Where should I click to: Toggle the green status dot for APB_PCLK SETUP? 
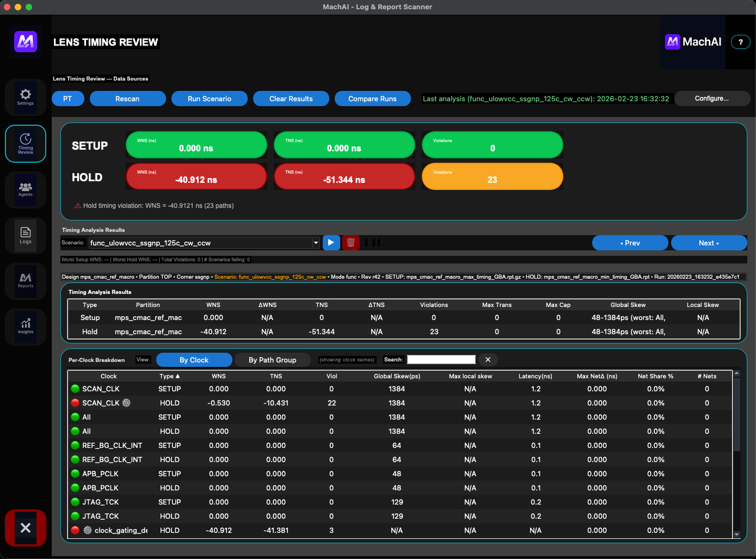click(x=75, y=474)
